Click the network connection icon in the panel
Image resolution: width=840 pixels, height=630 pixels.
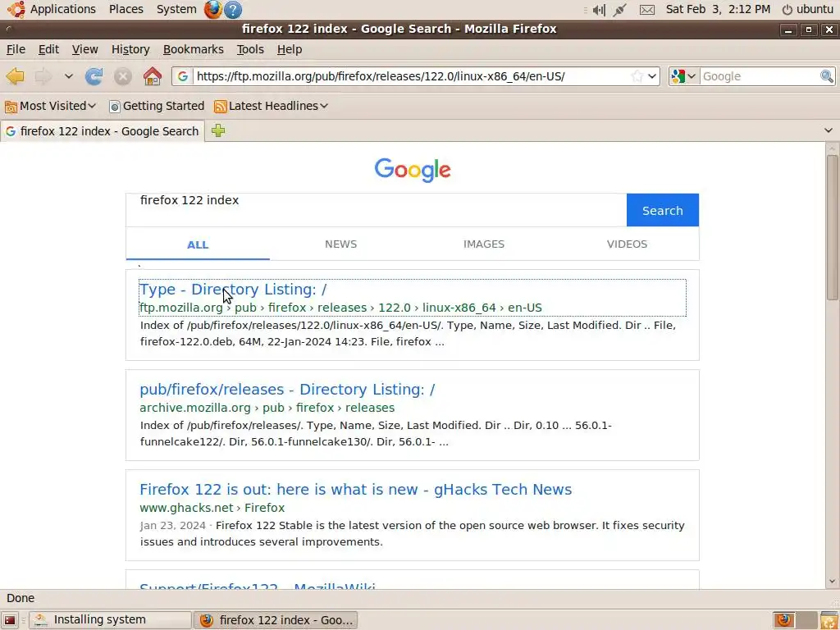(620, 10)
